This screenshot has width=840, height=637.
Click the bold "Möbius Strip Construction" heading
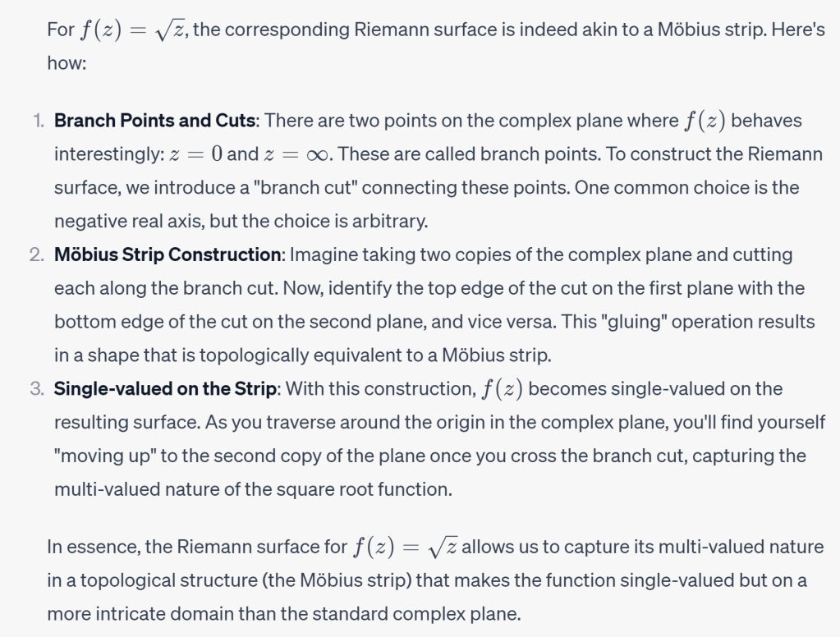(x=168, y=254)
